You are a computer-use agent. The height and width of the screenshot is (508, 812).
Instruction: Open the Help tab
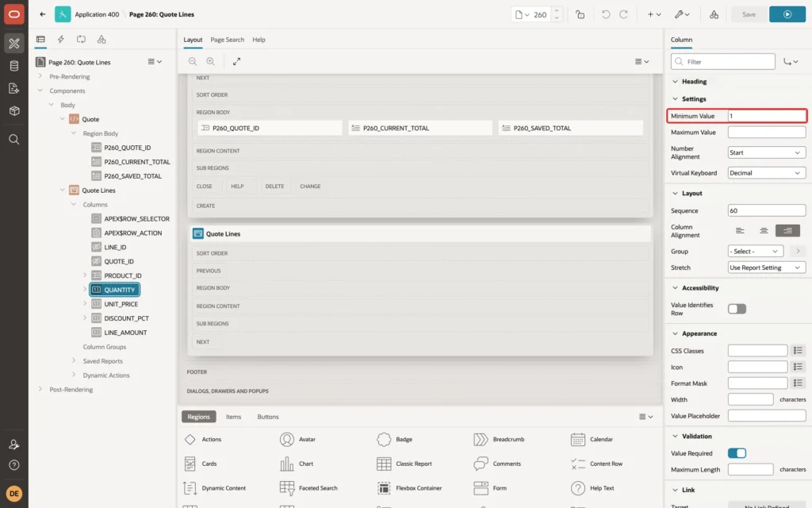(259, 40)
